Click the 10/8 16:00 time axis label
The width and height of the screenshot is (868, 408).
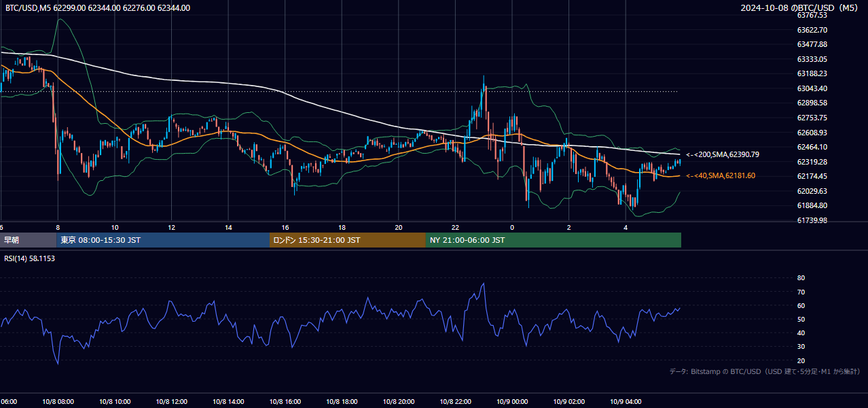pyautogui.click(x=285, y=401)
